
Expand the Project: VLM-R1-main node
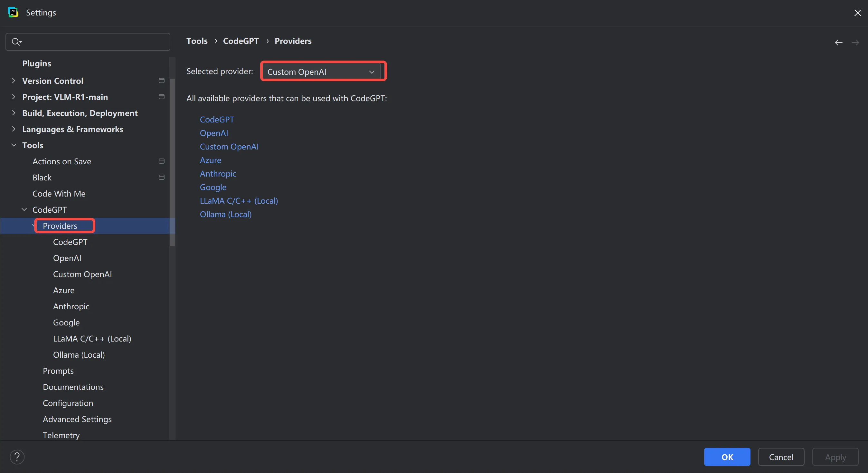[14, 97]
